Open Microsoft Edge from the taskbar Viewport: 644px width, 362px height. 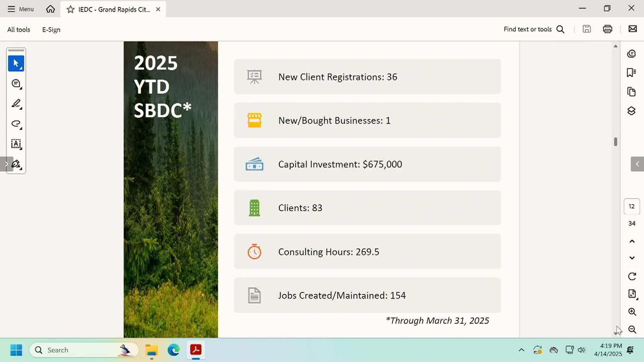[x=174, y=350]
